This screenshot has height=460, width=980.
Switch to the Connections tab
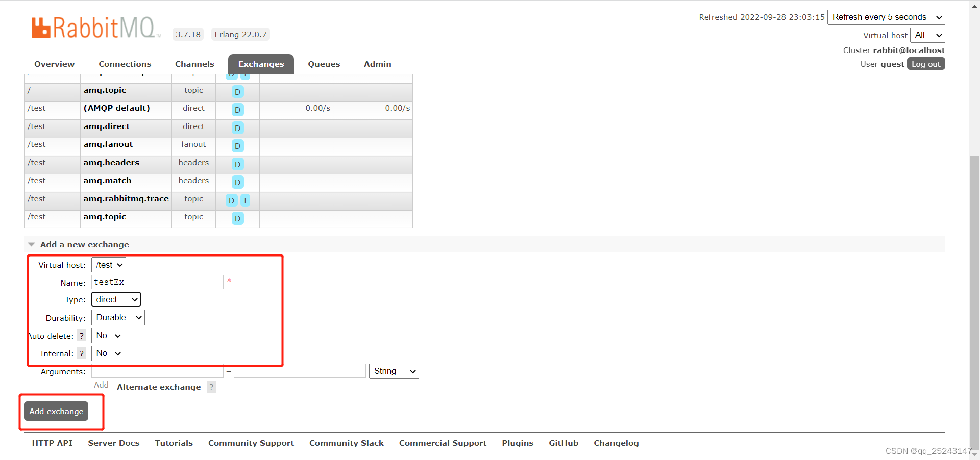point(125,64)
